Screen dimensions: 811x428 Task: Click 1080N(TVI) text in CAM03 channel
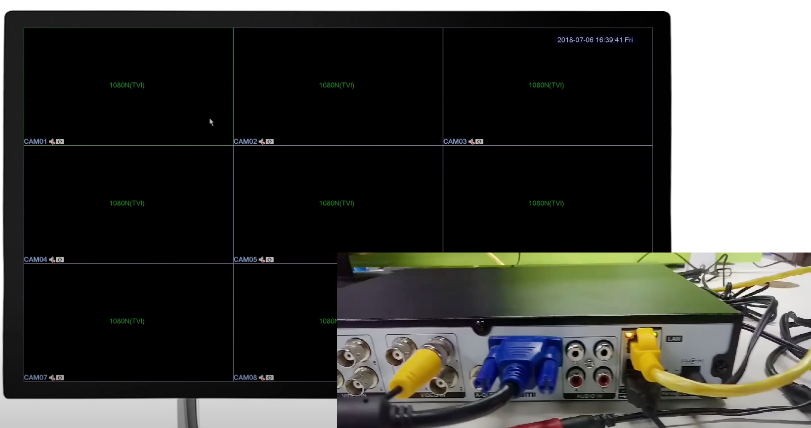[546, 85]
